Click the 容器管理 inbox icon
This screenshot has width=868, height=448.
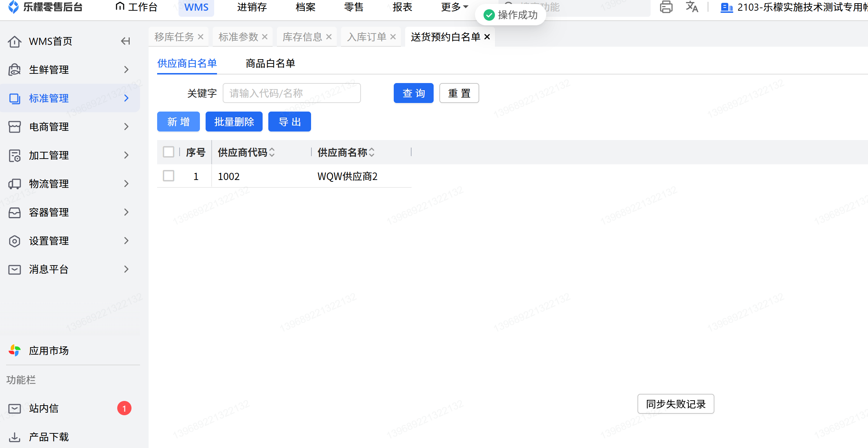15,212
